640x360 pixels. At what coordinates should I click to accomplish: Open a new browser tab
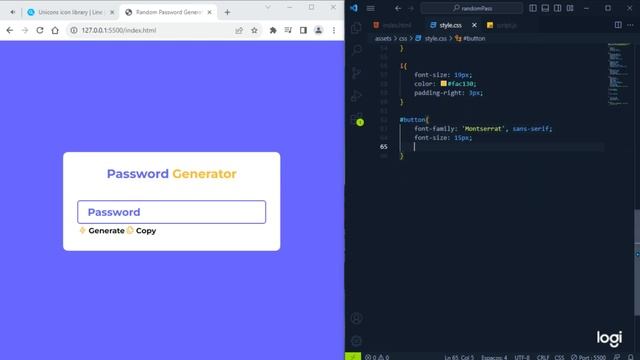click(227, 12)
